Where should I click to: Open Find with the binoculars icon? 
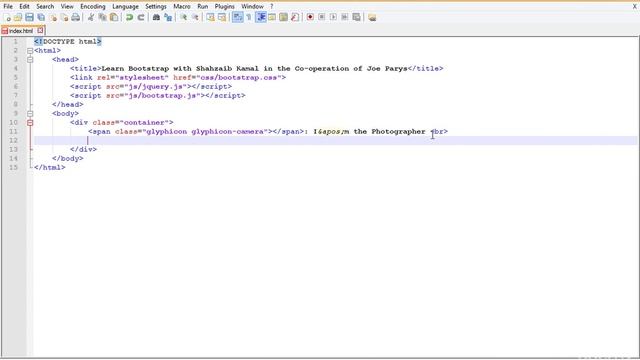[x=156, y=17]
